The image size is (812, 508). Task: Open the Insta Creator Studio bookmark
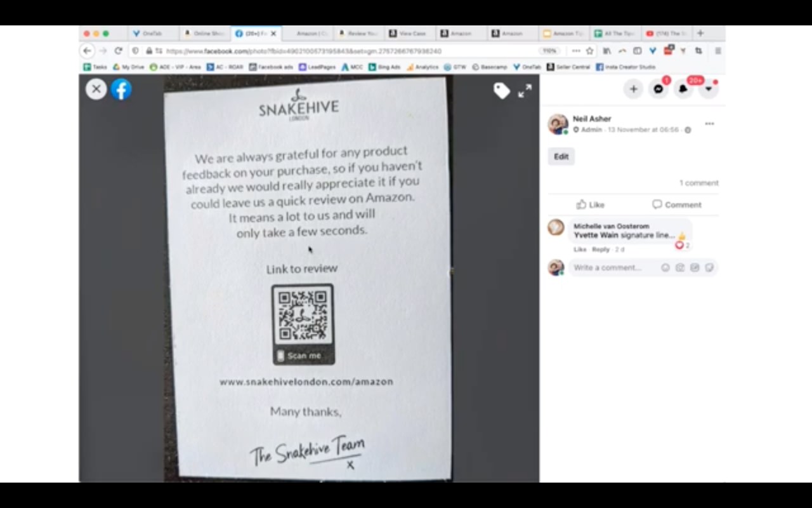coord(625,67)
